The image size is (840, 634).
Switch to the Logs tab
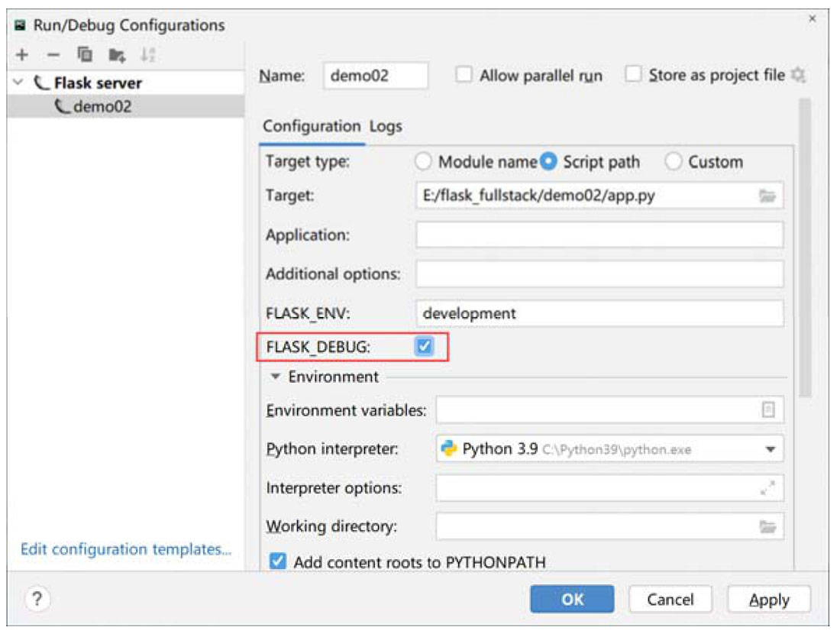click(386, 126)
